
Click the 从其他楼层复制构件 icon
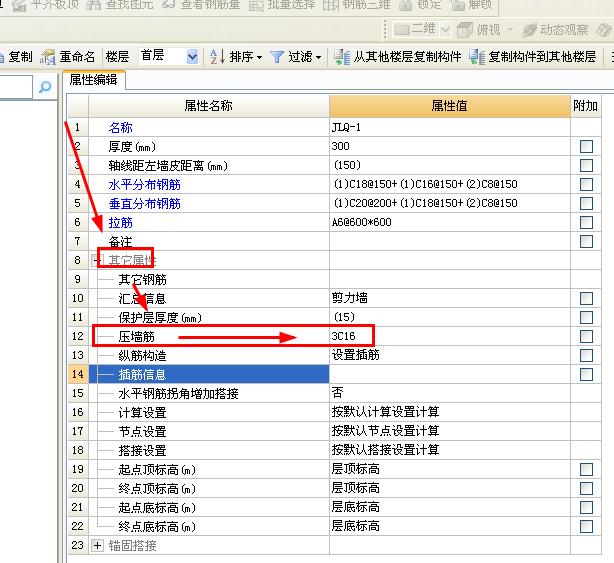coord(342,57)
